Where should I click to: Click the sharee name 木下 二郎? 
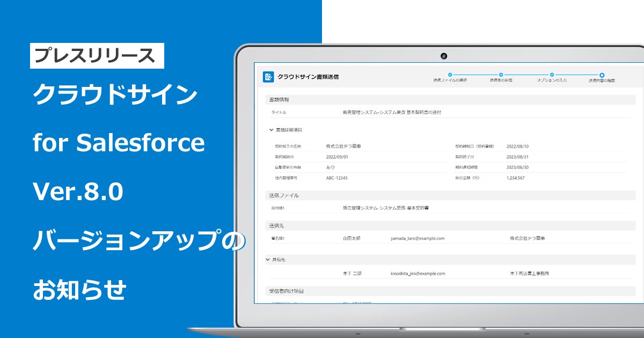[x=352, y=273]
